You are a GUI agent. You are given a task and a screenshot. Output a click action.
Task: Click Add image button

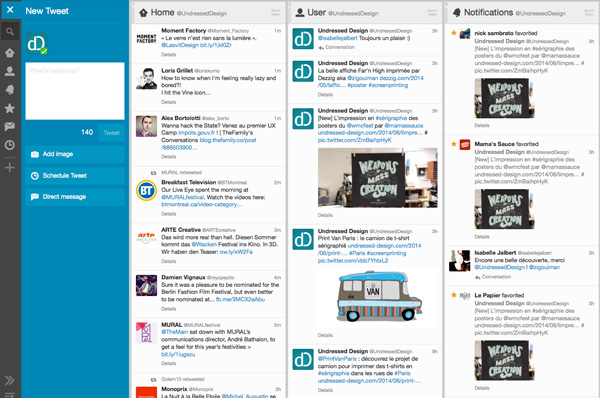coord(75,154)
